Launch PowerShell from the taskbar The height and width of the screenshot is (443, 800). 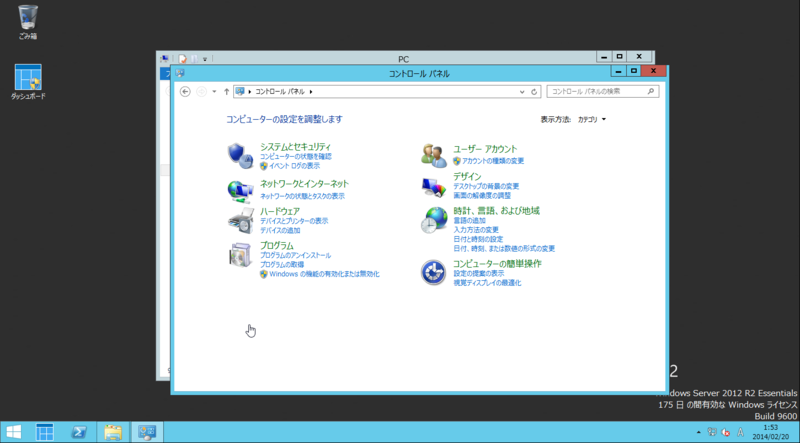pos(78,432)
